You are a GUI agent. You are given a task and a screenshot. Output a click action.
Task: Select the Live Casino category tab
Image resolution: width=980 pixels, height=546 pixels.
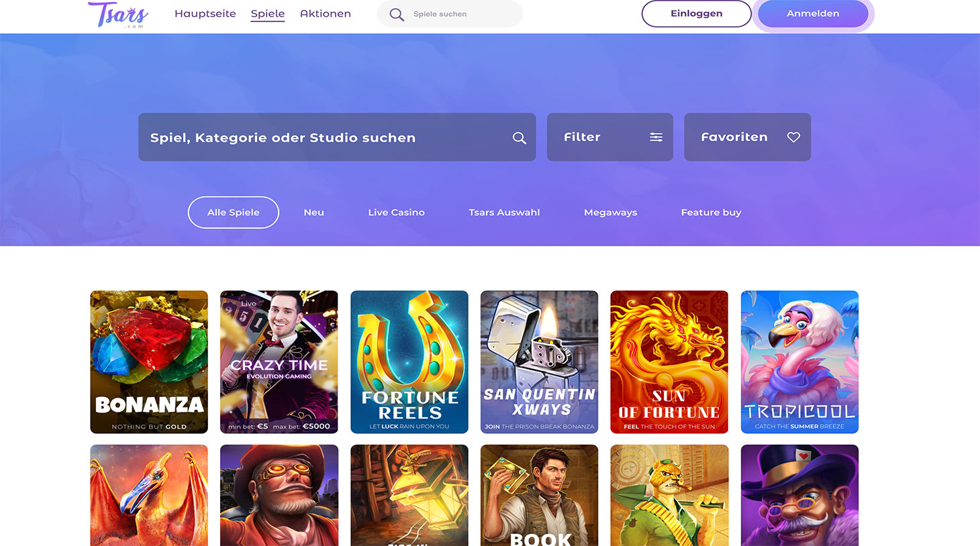[x=396, y=212]
